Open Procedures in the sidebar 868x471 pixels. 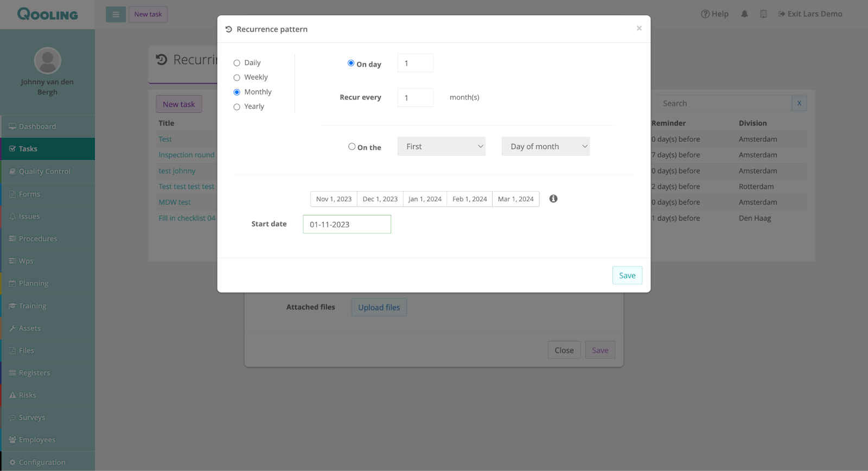click(48, 239)
